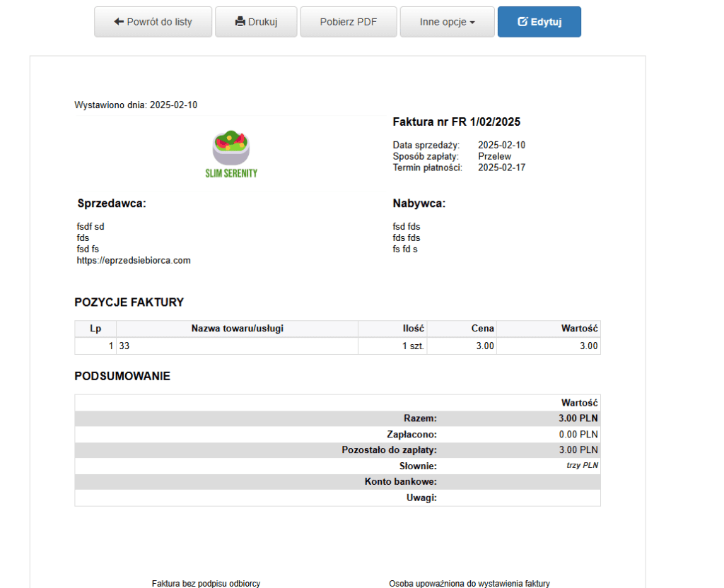
Task: Click the Faktura nr FR 1/02/2025 heading
Action: pos(456,122)
